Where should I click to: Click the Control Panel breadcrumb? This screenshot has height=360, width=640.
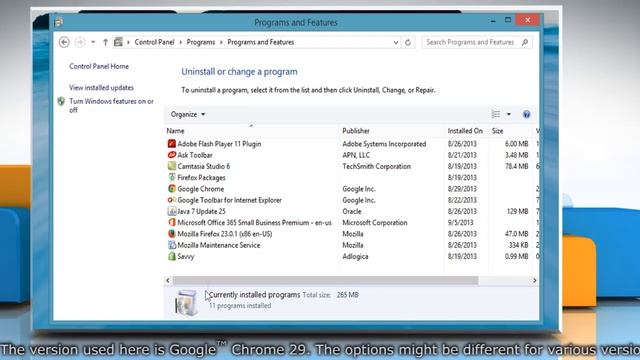click(x=154, y=42)
